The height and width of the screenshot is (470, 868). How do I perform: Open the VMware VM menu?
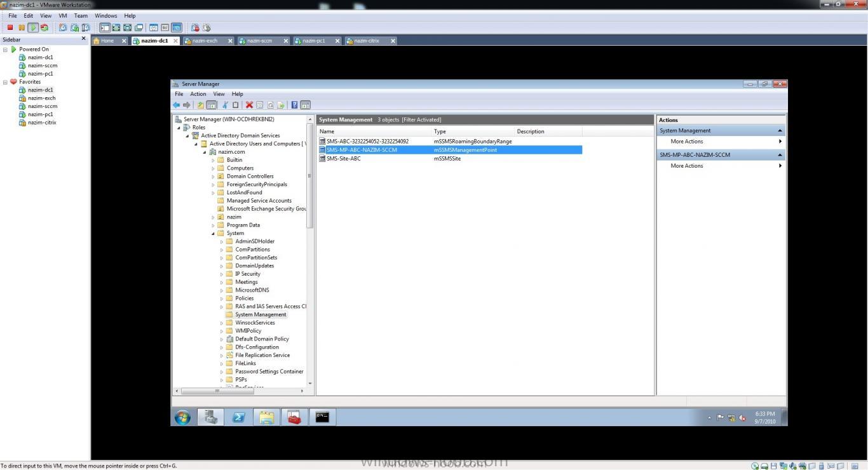point(62,16)
